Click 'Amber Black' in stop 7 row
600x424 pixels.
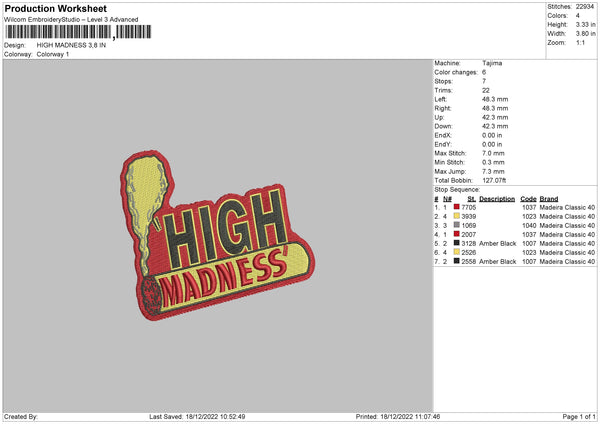[x=497, y=261]
